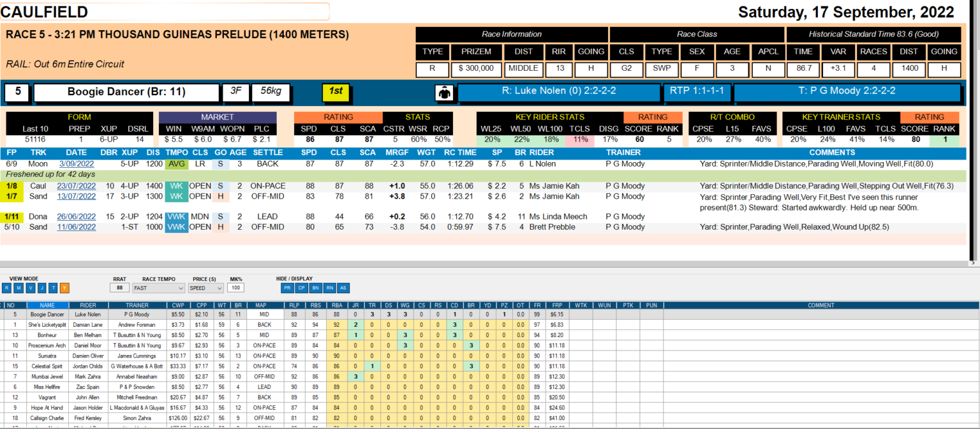Open the RACE TEMPO dropdown showing FAST
980x429 pixels.
(158, 288)
